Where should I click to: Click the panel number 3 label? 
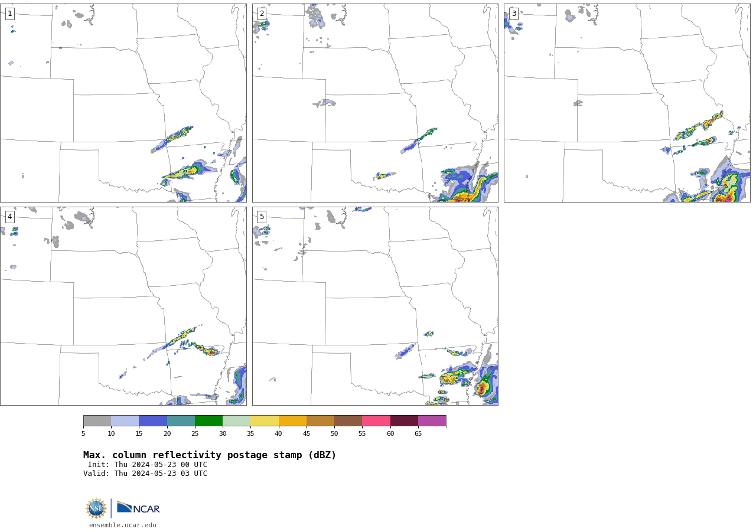tap(514, 14)
